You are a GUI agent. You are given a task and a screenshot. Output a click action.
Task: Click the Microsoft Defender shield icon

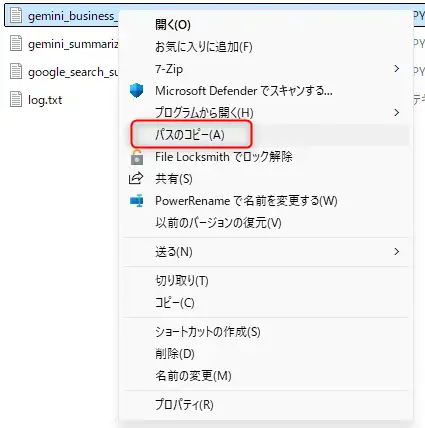pyautogui.click(x=136, y=90)
